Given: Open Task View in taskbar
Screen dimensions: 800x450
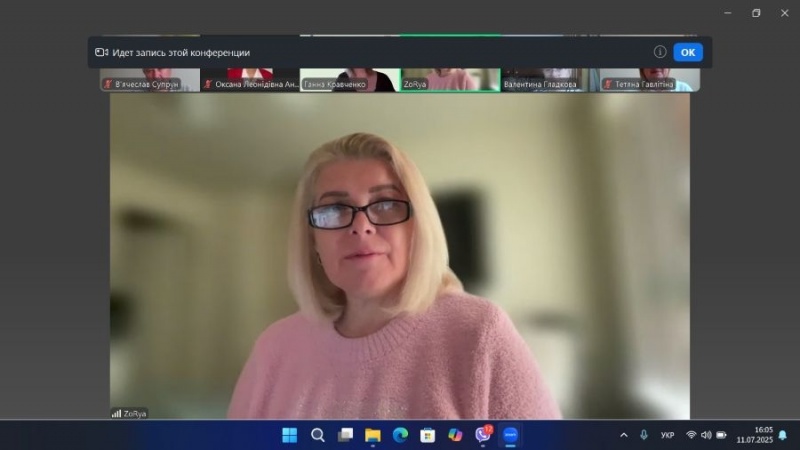Looking at the screenshot, I should click(x=345, y=435).
